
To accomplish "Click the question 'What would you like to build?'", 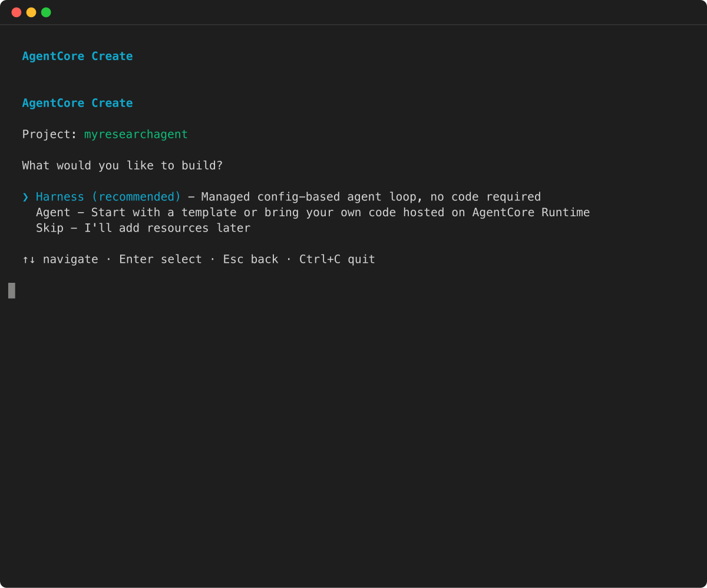I will [123, 166].
